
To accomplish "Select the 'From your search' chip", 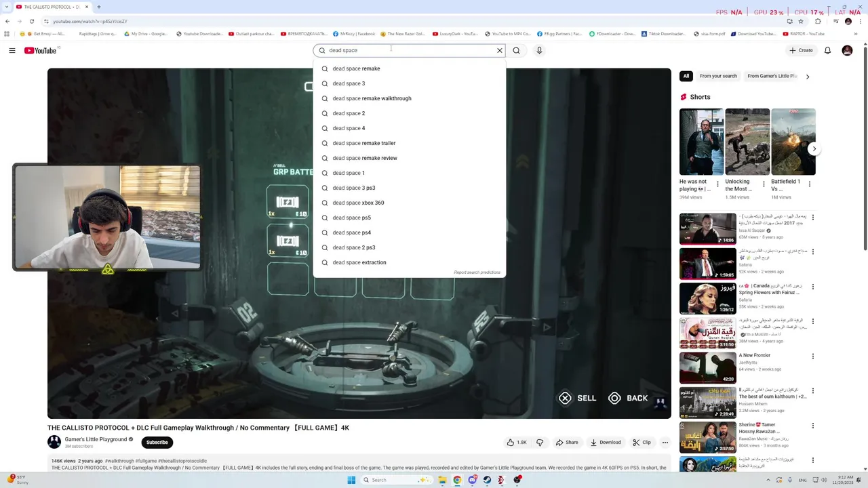I will (718, 76).
